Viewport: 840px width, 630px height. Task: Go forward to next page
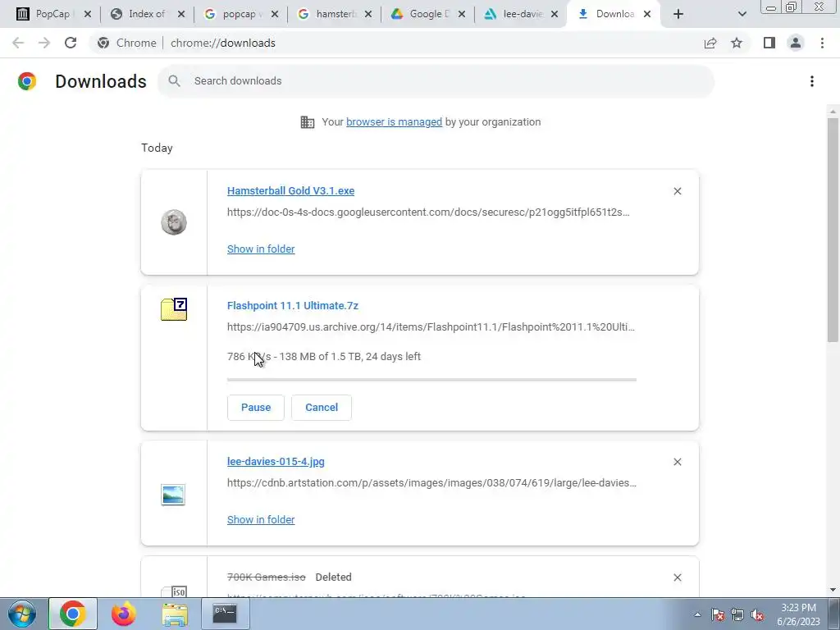44,43
